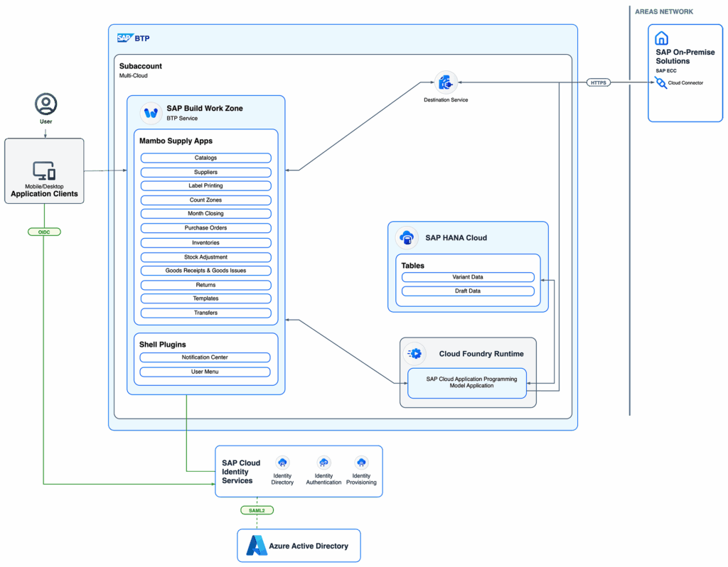This screenshot has width=728, height=567.
Task: Click the Mobile/Desktop devices icon
Action: tap(44, 171)
